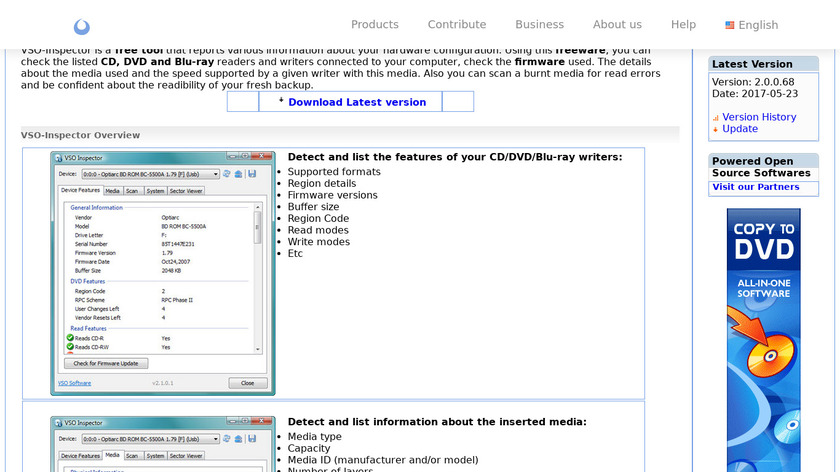Open the Business menu
The image size is (840, 472).
click(539, 25)
